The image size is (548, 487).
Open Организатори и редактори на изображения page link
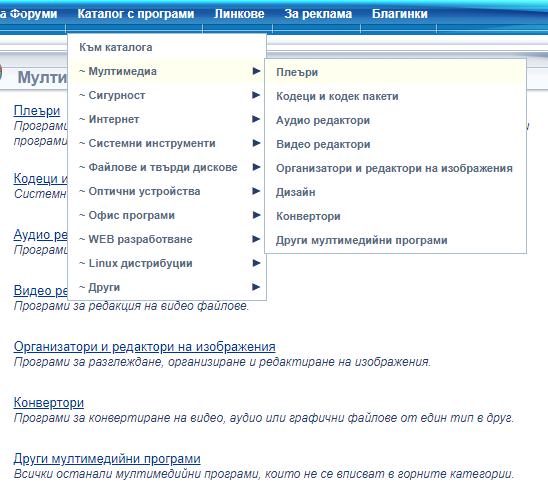(144, 346)
